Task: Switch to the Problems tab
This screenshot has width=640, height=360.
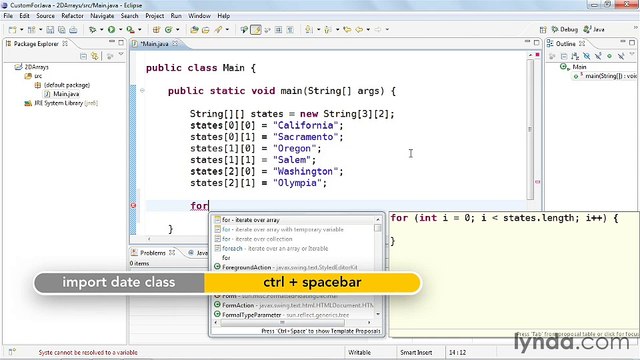Action: click(x=153, y=253)
